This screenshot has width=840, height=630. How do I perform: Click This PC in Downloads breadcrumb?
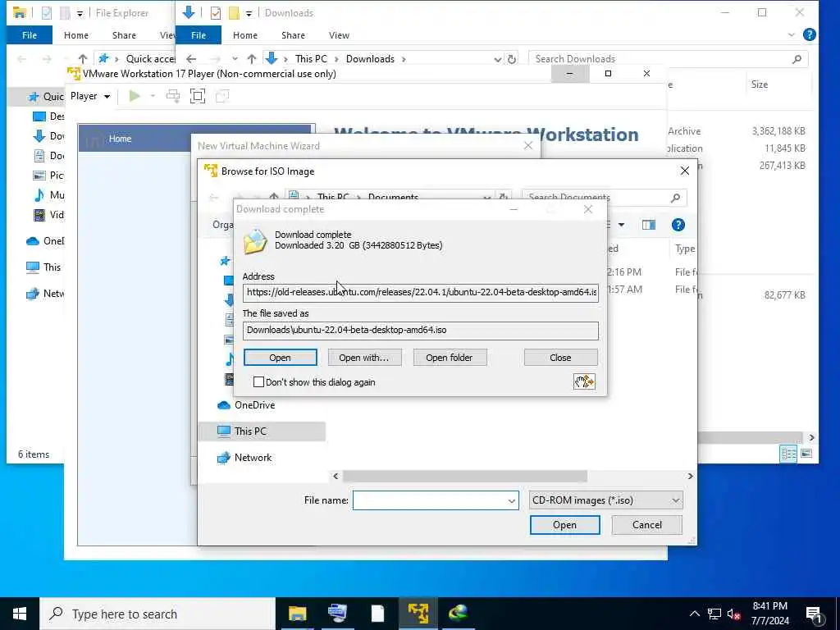pos(311,59)
